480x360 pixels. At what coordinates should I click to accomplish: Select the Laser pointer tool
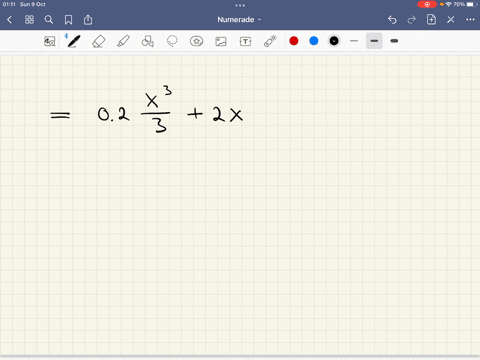pyautogui.click(x=270, y=41)
